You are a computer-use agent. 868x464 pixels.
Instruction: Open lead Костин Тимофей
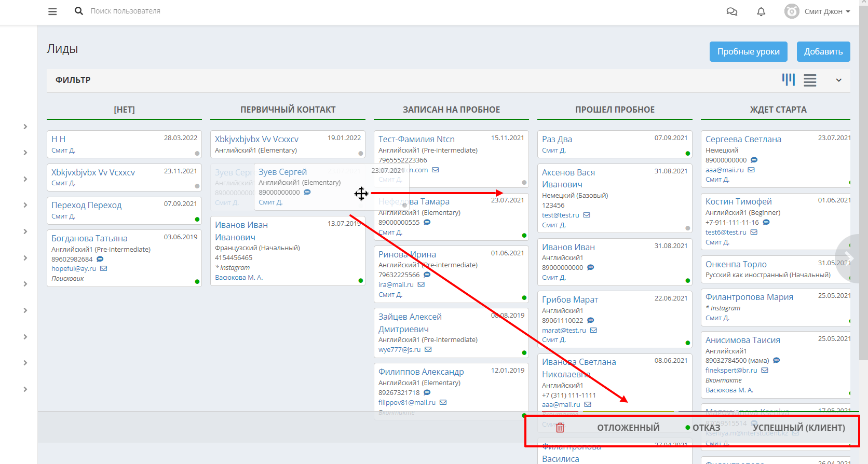[738, 201]
